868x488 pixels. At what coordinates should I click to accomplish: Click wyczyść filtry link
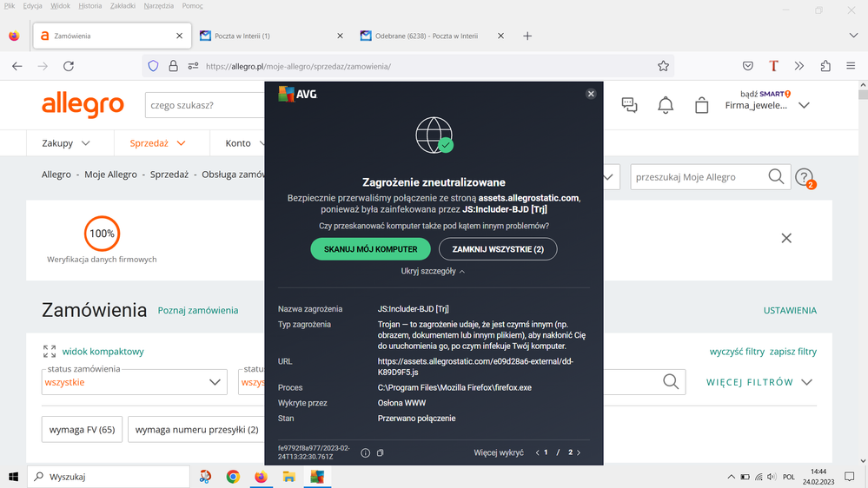point(737,352)
